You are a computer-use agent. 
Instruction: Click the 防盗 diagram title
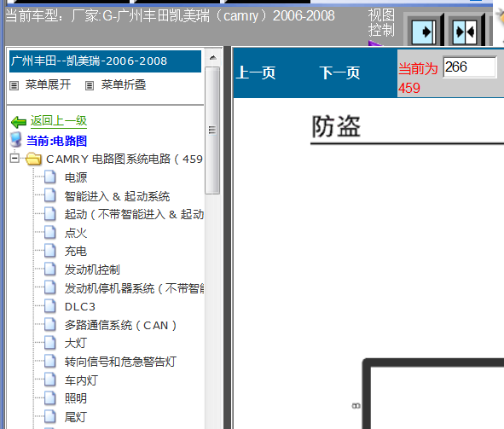tap(336, 126)
